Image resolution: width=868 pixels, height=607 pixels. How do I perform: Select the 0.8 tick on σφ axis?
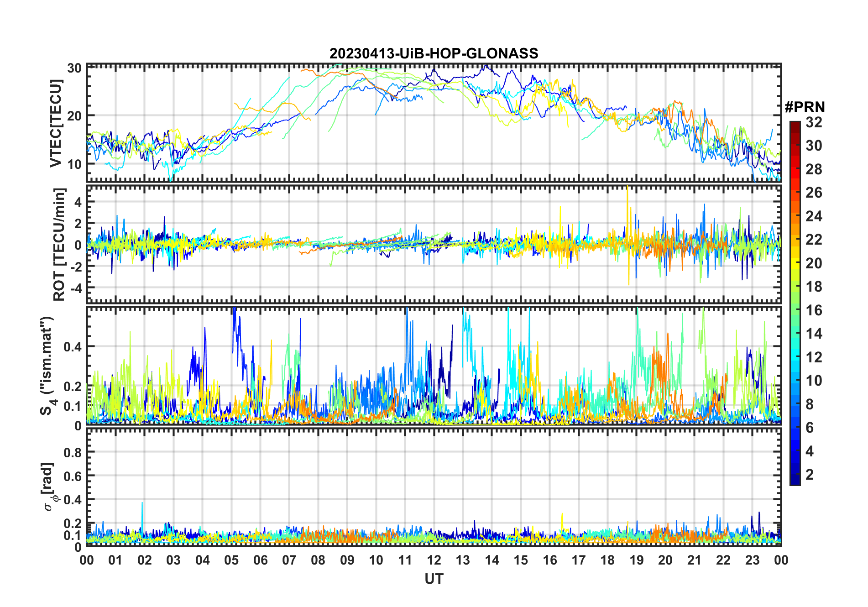(73, 453)
